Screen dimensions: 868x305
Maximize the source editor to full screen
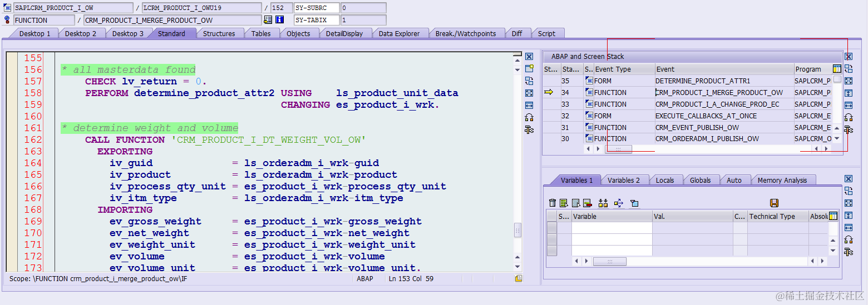click(529, 93)
